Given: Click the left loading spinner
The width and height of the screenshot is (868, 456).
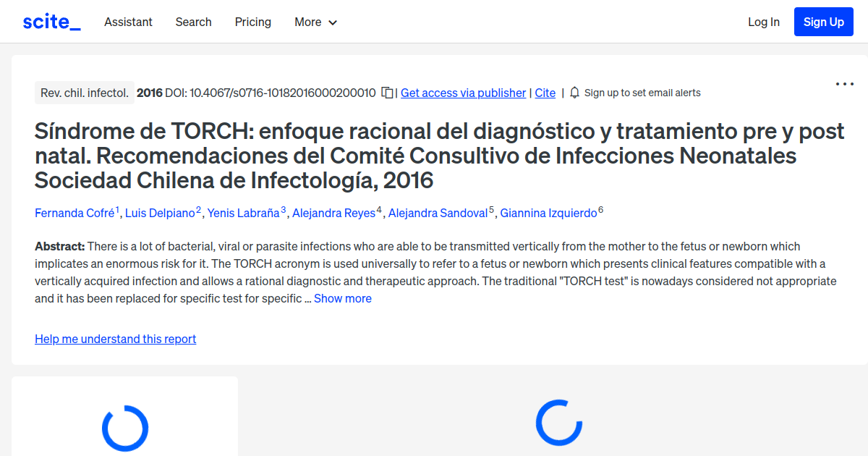Looking at the screenshot, I should (124, 428).
